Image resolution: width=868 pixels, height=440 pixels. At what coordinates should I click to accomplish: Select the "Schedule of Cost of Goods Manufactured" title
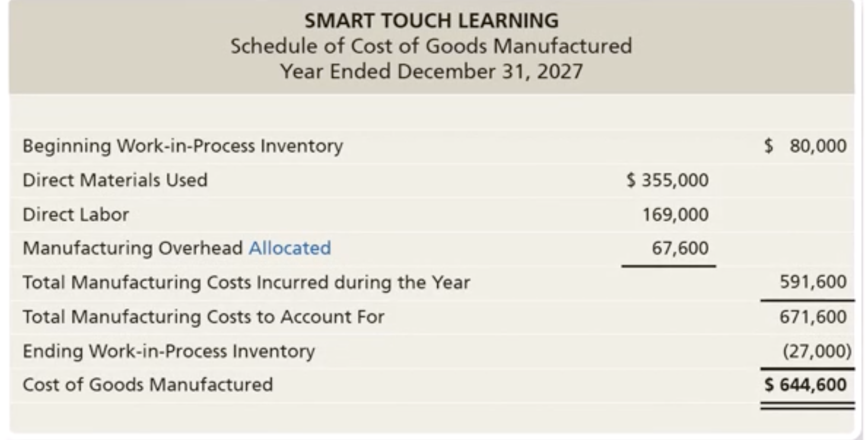[431, 46]
